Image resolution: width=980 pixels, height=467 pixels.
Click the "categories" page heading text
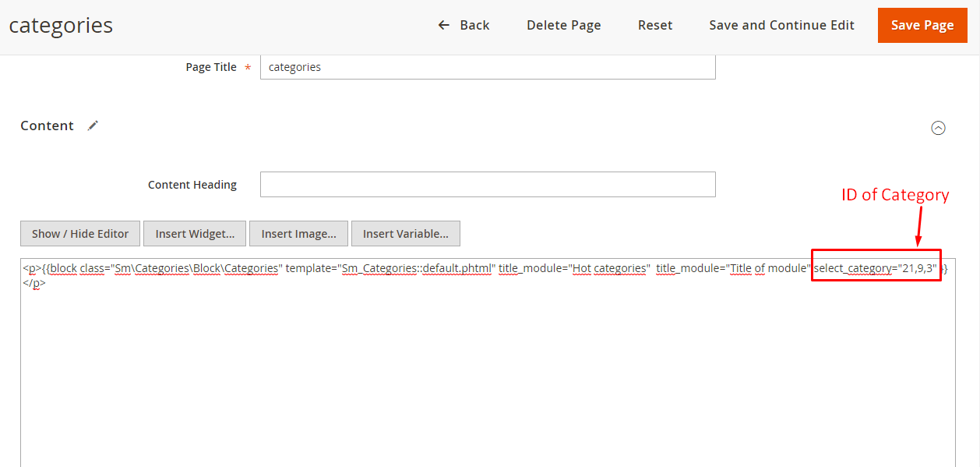(x=61, y=25)
